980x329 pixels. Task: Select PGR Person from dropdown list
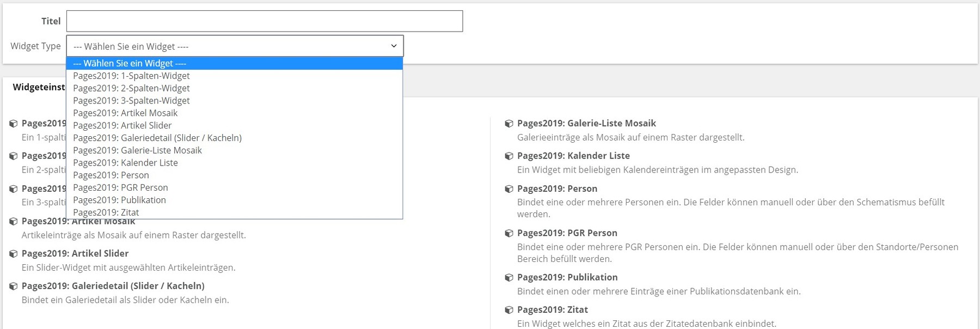click(120, 188)
